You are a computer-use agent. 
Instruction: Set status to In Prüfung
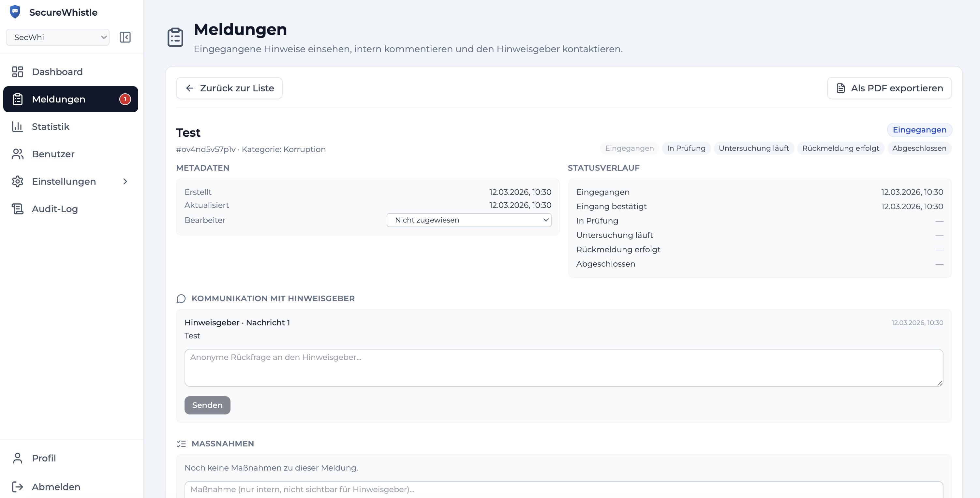coord(686,148)
